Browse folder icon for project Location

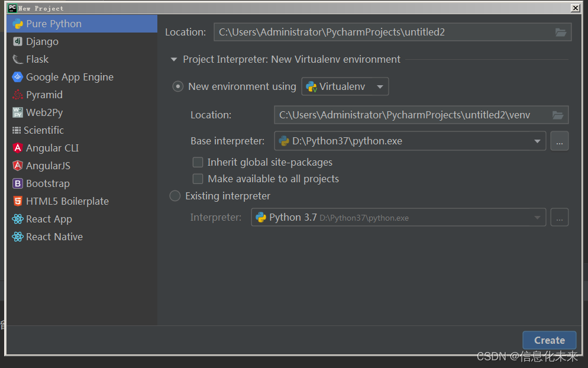click(x=561, y=33)
